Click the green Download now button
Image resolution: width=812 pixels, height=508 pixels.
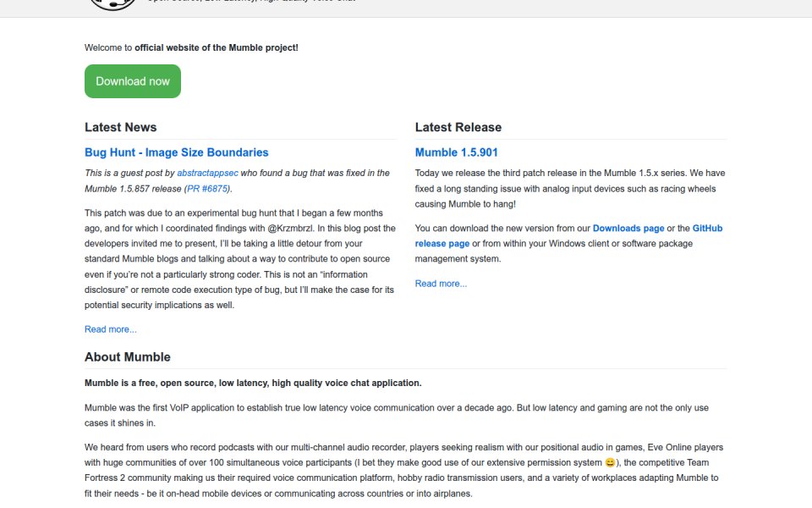point(133,81)
